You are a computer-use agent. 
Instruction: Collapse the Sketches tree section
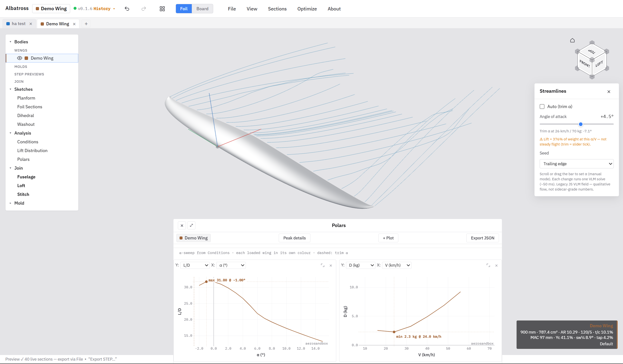pyautogui.click(x=10, y=89)
